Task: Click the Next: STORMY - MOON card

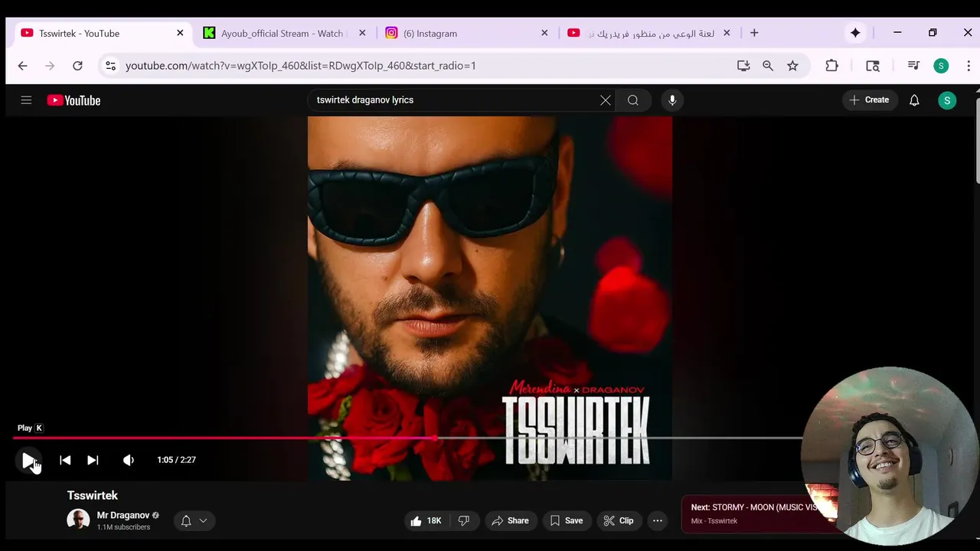Action: tap(754, 514)
